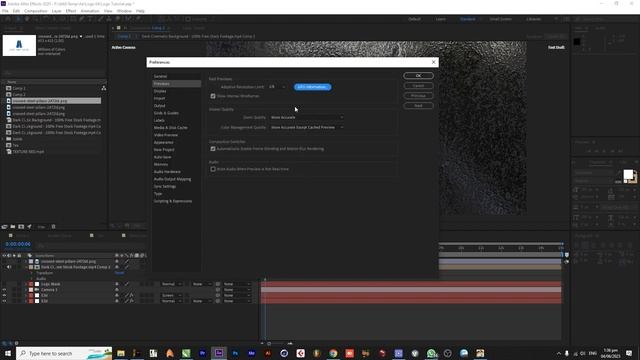Click the Project panel bit depth indicator

click(41, 227)
